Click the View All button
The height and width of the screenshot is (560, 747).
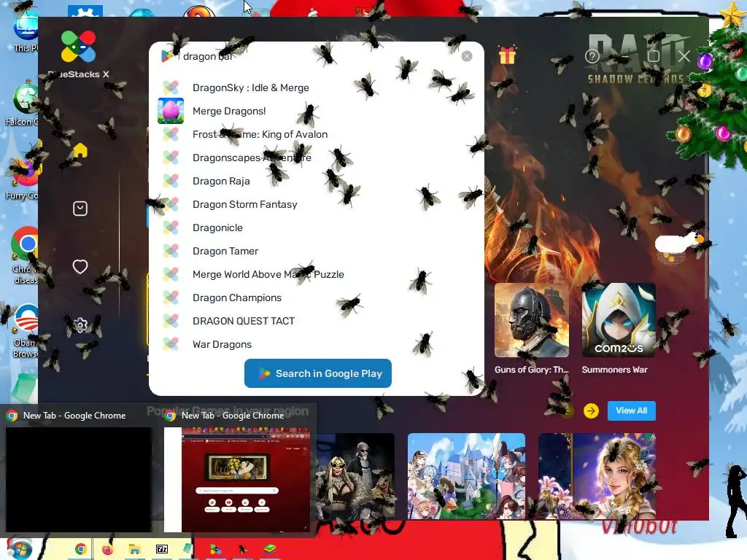631,411
